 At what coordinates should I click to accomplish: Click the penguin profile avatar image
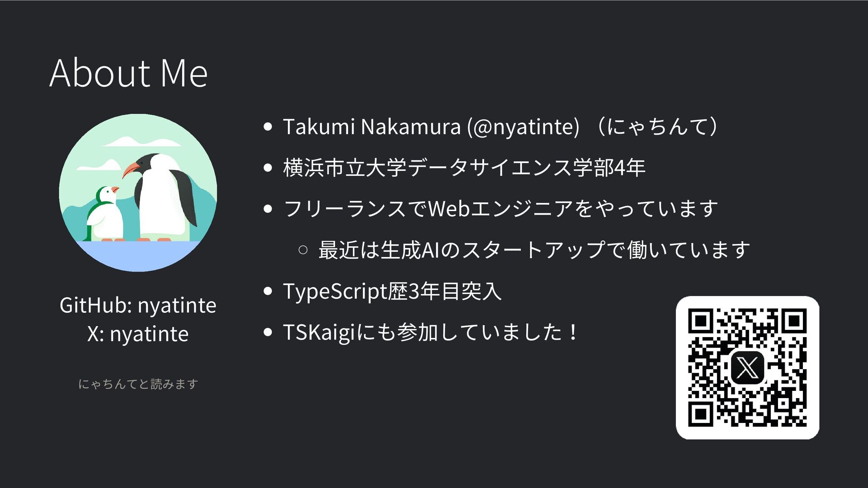[x=138, y=193]
